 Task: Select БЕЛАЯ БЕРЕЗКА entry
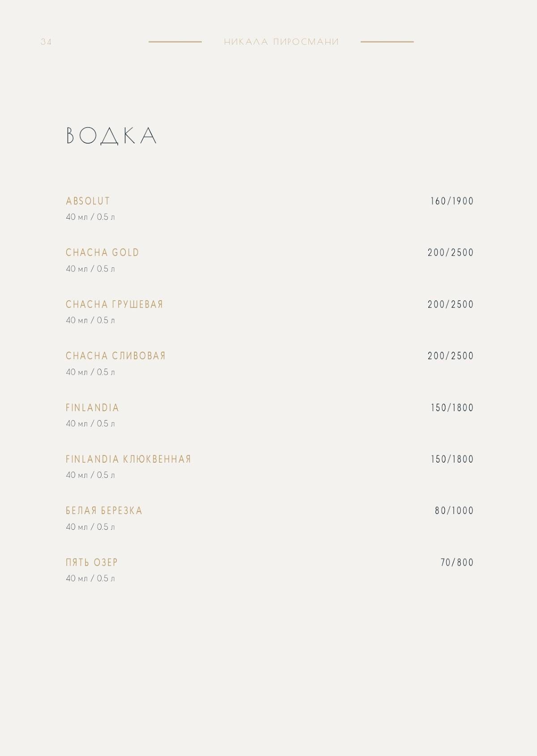tap(104, 511)
